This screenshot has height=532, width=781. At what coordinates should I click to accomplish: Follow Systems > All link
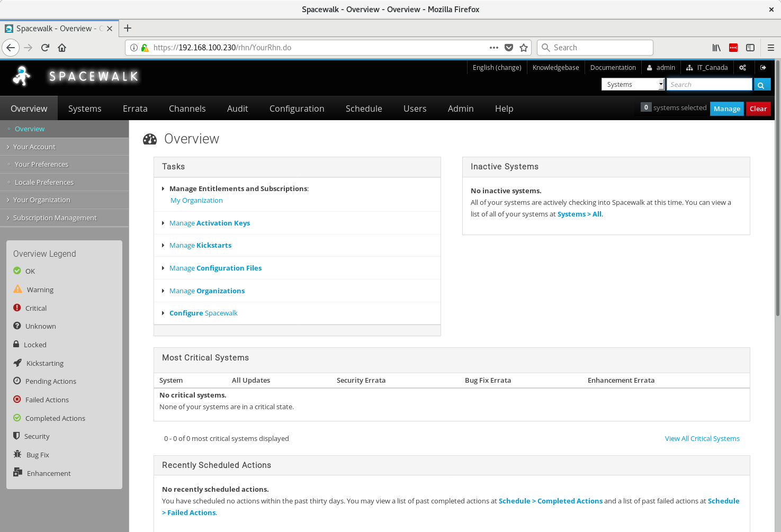579,214
